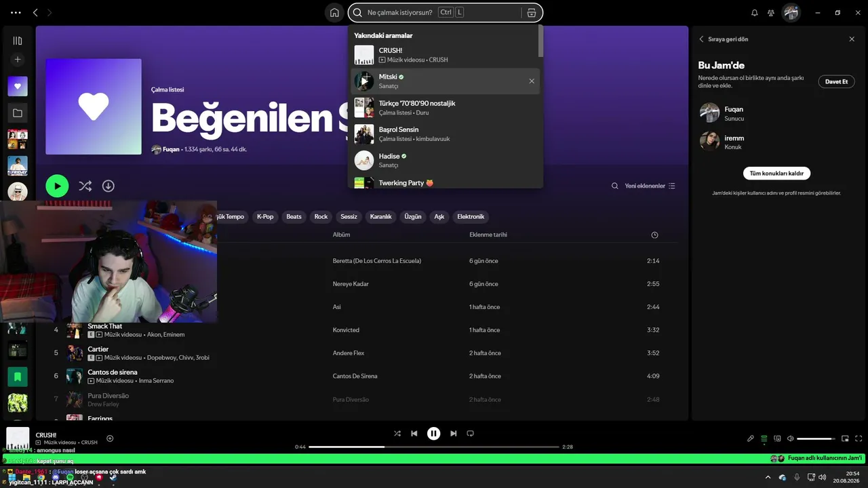The image size is (868, 488).
Task: Open the connect to a device icon
Action: click(x=778, y=439)
